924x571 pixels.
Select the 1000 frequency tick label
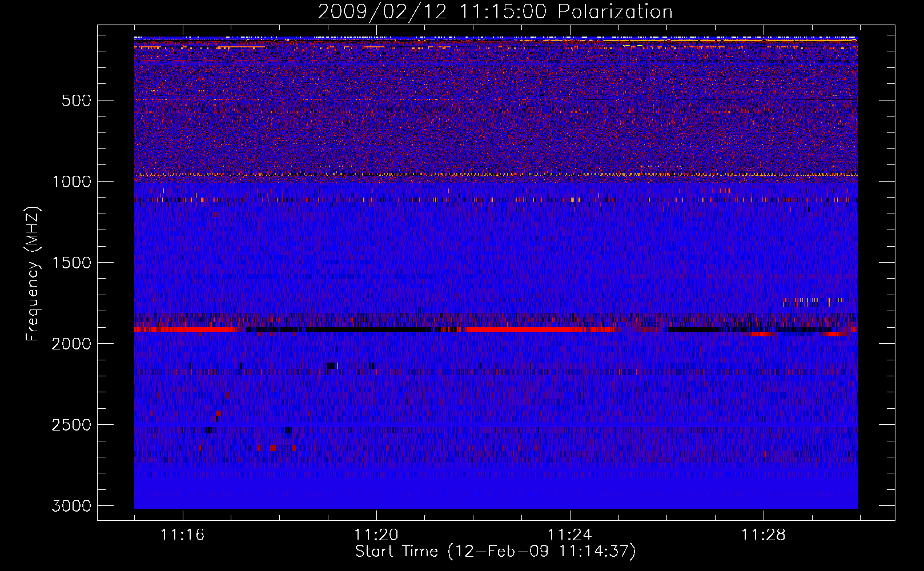pyautogui.click(x=71, y=182)
